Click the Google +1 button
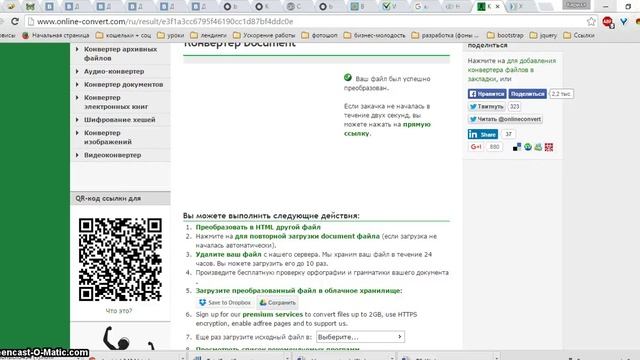640x360 pixels. coord(476,147)
